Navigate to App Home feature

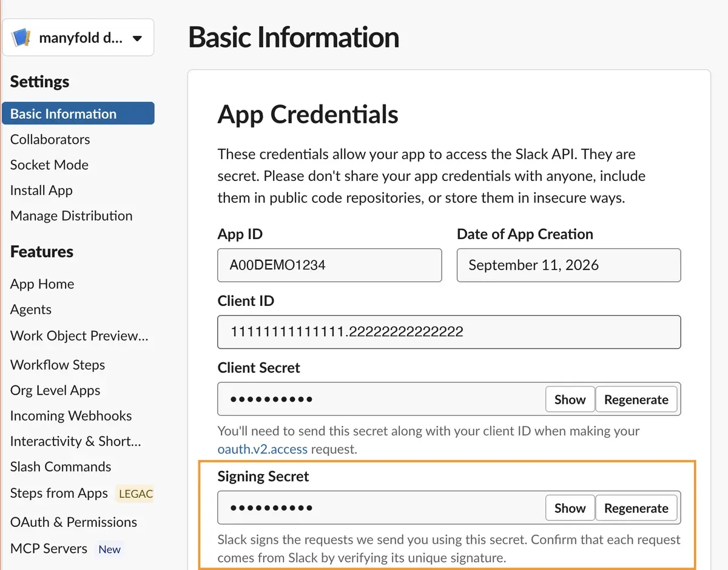[42, 283]
